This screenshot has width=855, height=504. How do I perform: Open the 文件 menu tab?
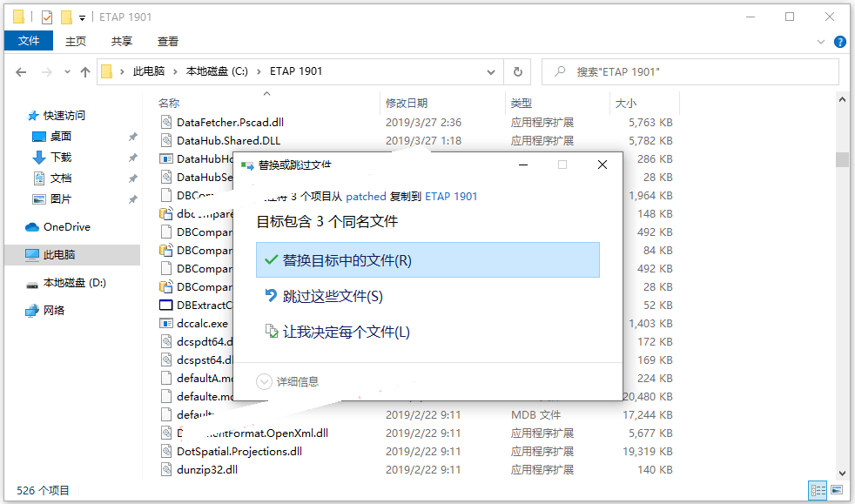(x=29, y=41)
